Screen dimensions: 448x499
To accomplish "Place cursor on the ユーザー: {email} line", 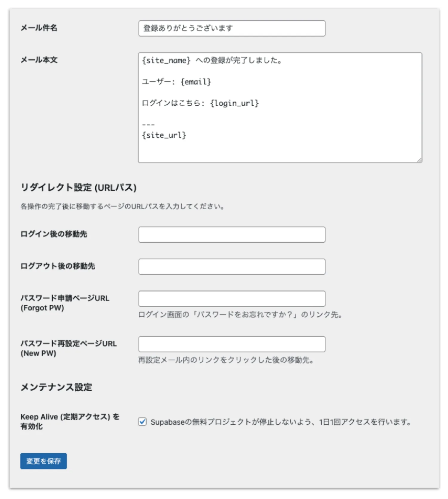I will coord(176,82).
